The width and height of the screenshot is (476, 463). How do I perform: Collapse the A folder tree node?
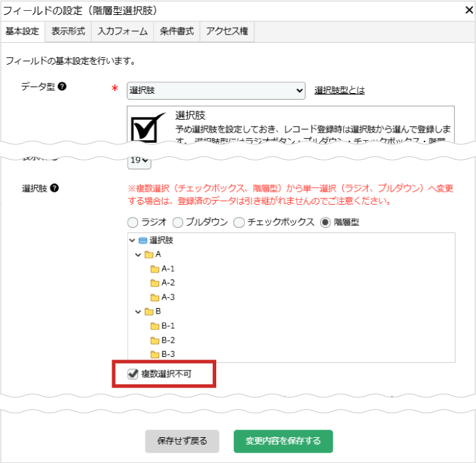click(x=138, y=254)
